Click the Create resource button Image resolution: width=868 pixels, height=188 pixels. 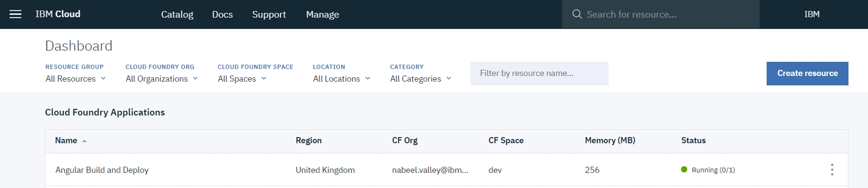807,73
